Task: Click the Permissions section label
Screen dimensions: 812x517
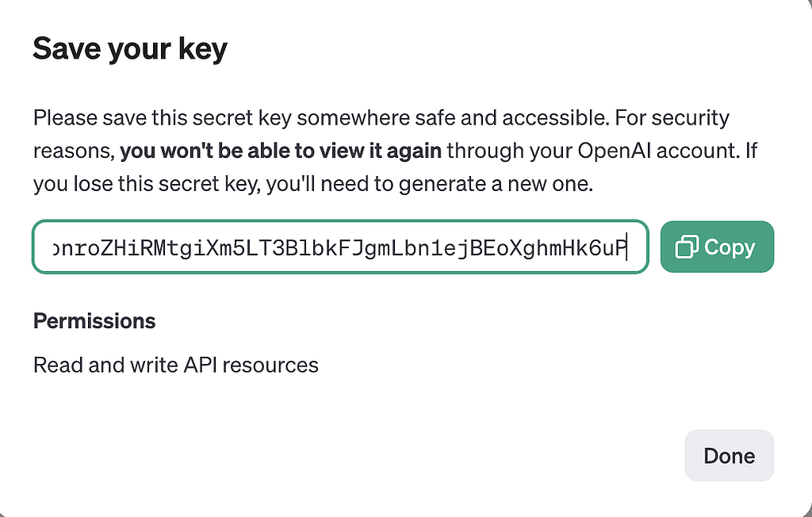Action: 94,321
